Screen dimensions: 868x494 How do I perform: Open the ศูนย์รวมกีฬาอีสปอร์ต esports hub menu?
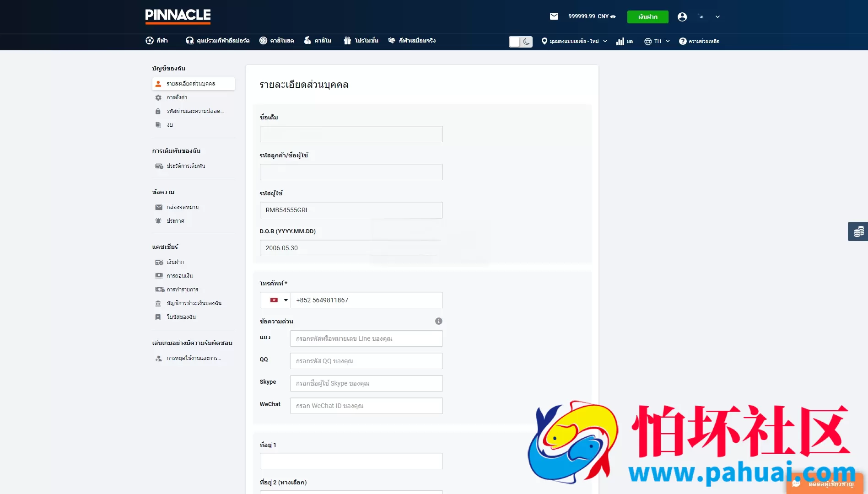tap(217, 41)
